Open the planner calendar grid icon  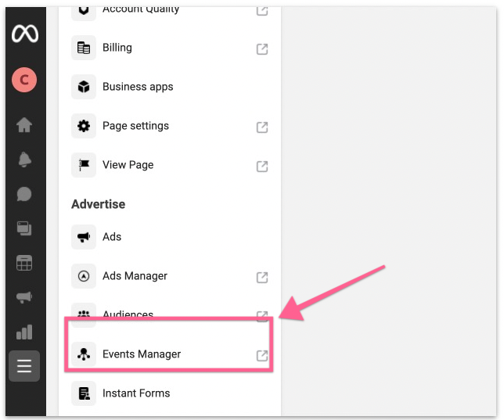coord(24,263)
